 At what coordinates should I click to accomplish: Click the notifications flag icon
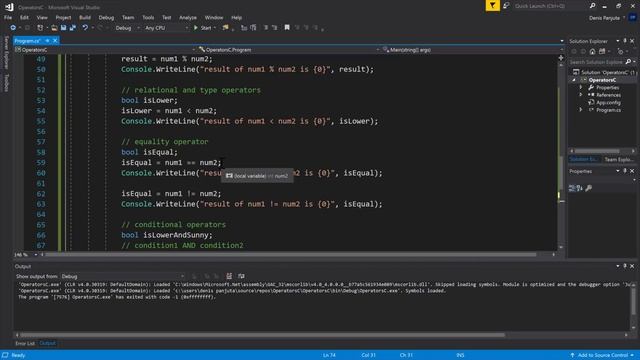point(492,6)
